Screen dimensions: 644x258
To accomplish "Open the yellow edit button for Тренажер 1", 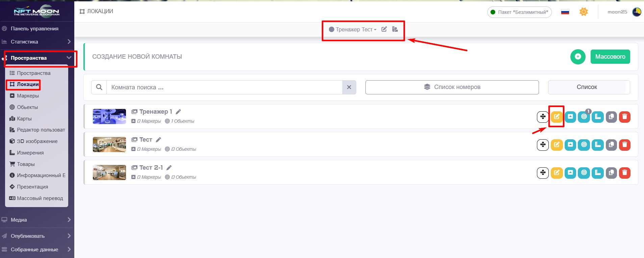I will click(557, 117).
